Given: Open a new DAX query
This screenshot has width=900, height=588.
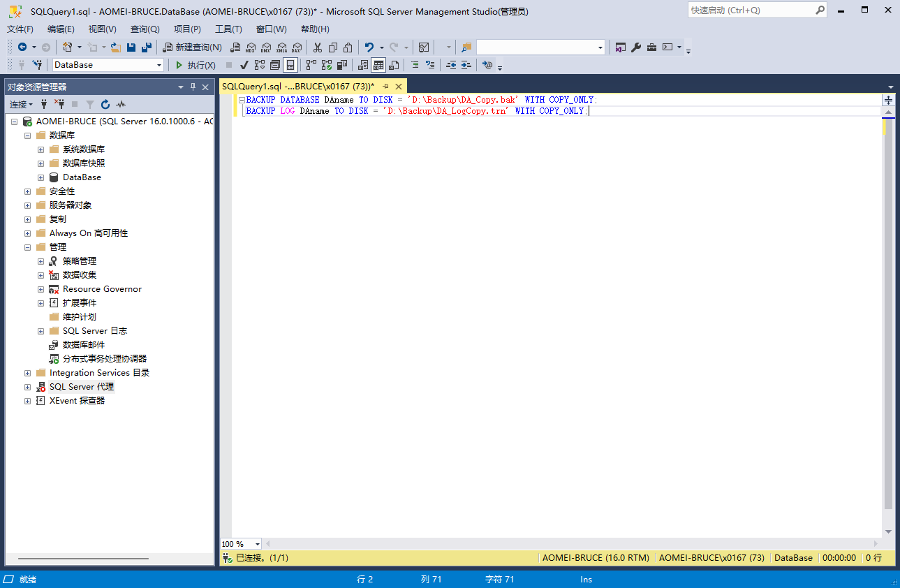Looking at the screenshot, I should tap(297, 47).
